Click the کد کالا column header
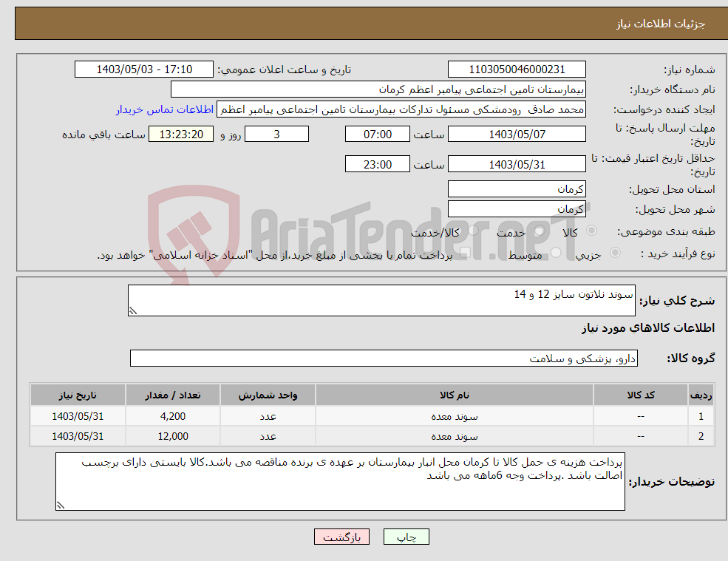728x561 pixels. click(x=641, y=395)
